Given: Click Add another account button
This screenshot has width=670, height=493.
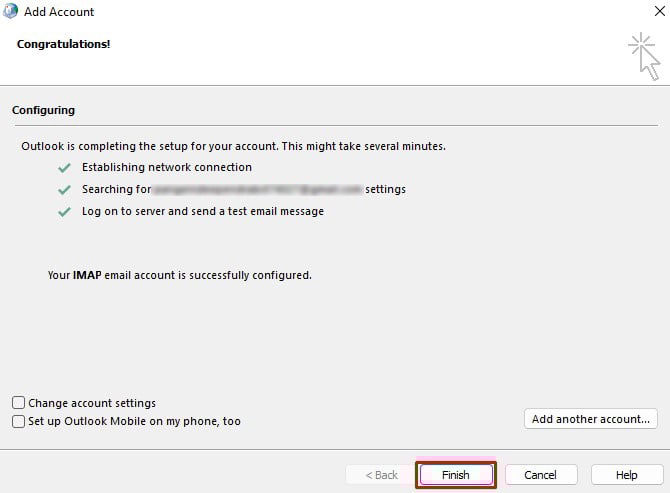Looking at the screenshot, I should [591, 419].
